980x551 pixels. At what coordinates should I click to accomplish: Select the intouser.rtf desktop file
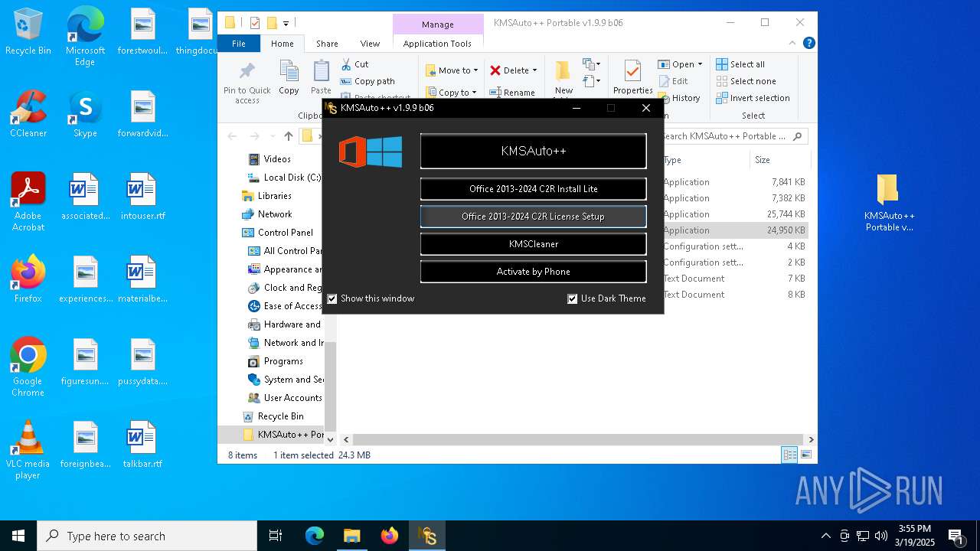point(142,197)
